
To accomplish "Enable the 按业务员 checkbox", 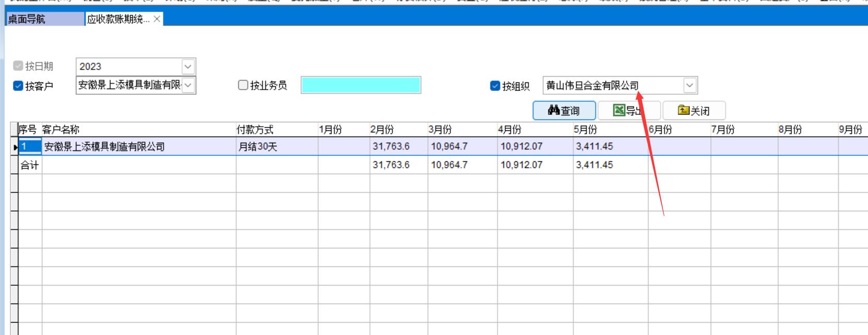I will pyautogui.click(x=243, y=85).
